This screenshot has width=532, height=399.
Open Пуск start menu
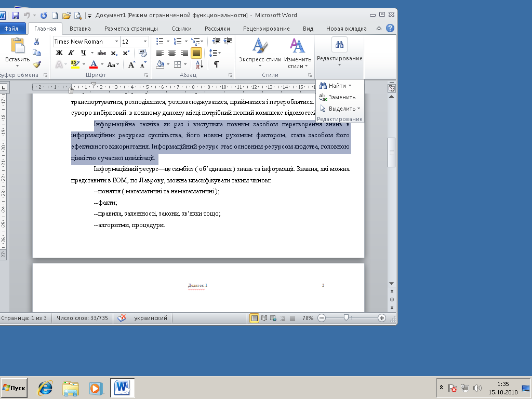14,388
